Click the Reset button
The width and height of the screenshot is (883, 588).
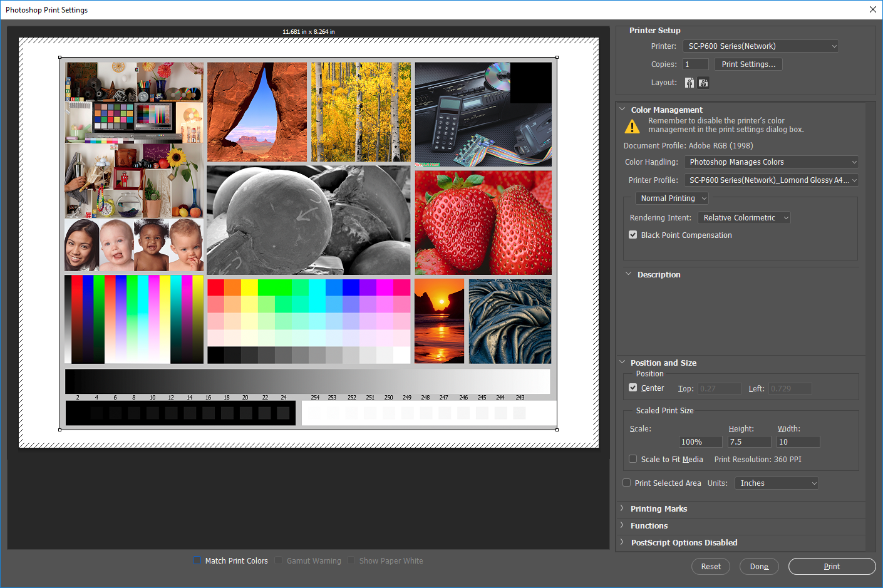(710, 566)
